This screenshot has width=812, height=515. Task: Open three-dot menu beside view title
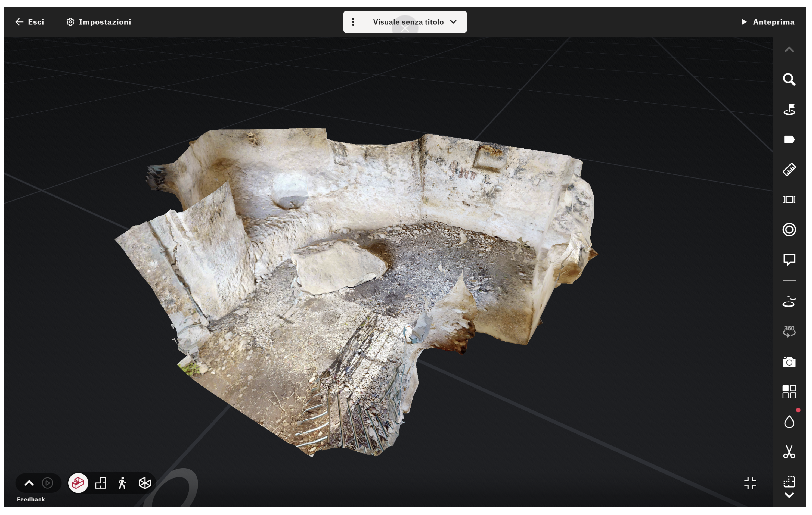pyautogui.click(x=353, y=22)
